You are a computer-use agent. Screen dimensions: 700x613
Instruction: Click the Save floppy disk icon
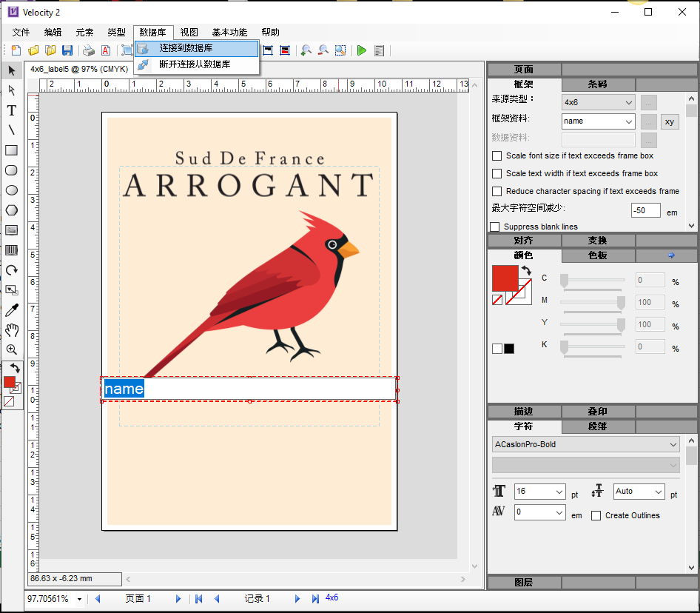click(67, 50)
